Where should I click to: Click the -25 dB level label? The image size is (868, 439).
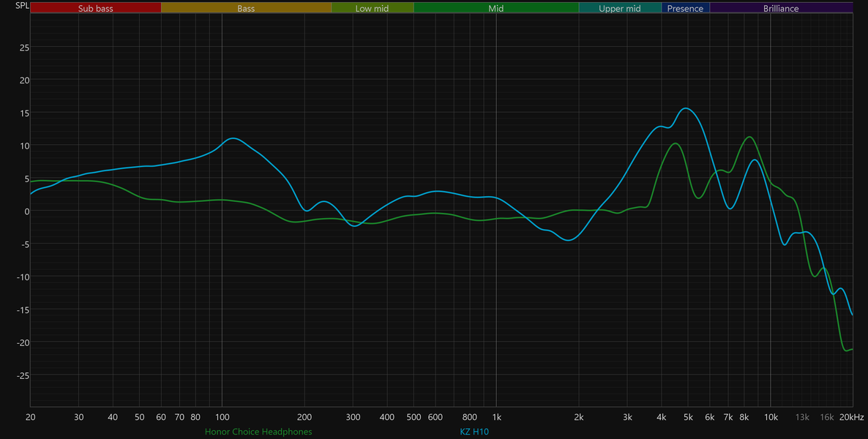tap(22, 375)
